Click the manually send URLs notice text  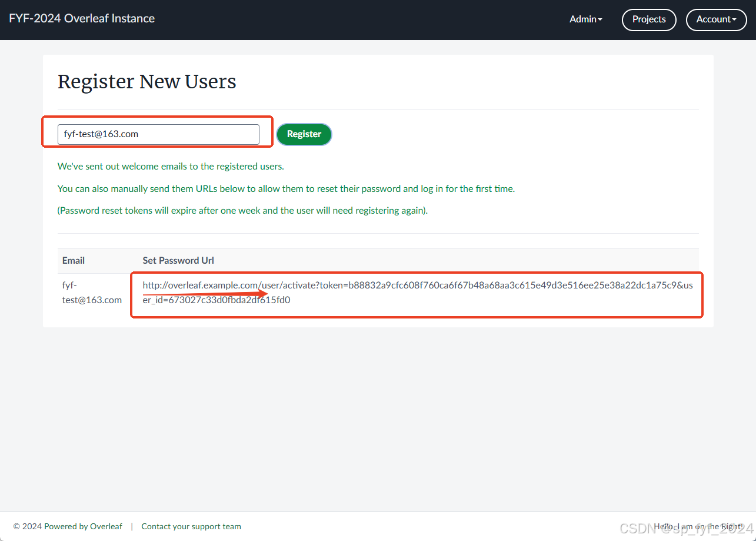tap(286, 189)
